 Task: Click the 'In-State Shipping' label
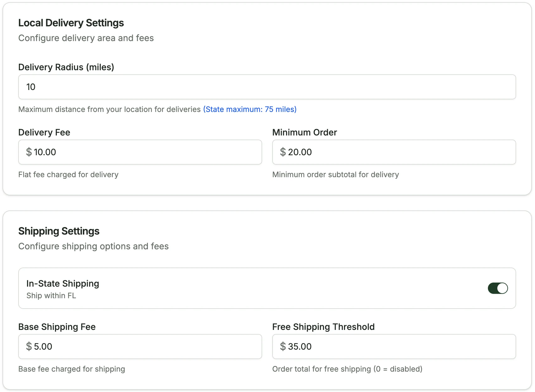[x=63, y=283]
